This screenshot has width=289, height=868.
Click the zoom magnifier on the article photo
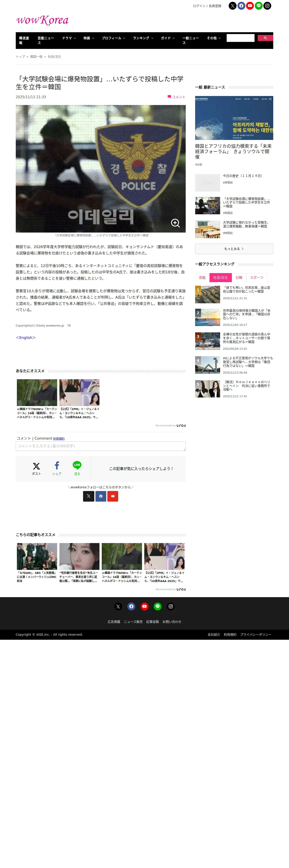(x=175, y=223)
